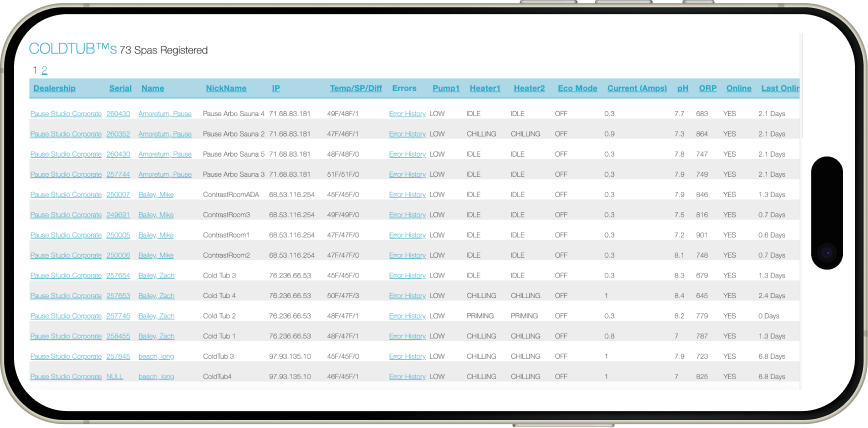Open serial 250007 for ContrastRoomADA
Image resolution: width=868 pixels, height=428 pixels.
pyautogui.click(x=118, y=195)
